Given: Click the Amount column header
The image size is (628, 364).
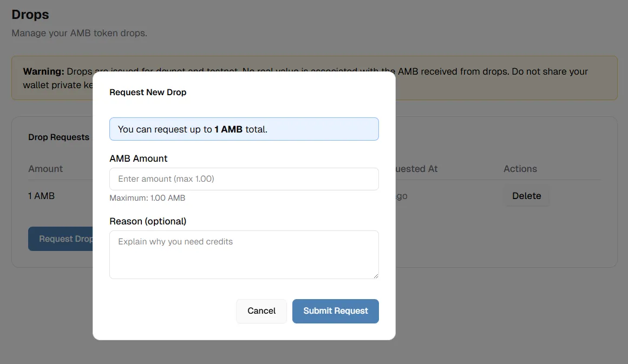Looking at the screenshot, I should click(x=45, y=169).
